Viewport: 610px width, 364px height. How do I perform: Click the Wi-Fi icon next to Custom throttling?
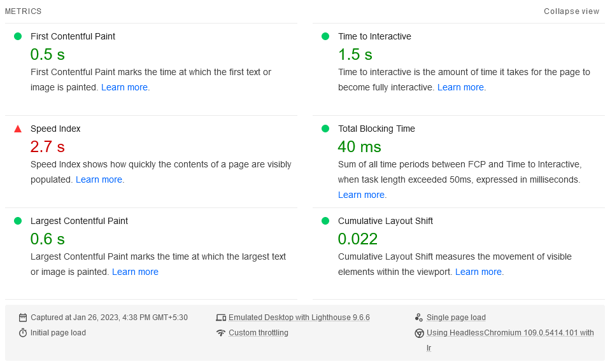point(221,333)
